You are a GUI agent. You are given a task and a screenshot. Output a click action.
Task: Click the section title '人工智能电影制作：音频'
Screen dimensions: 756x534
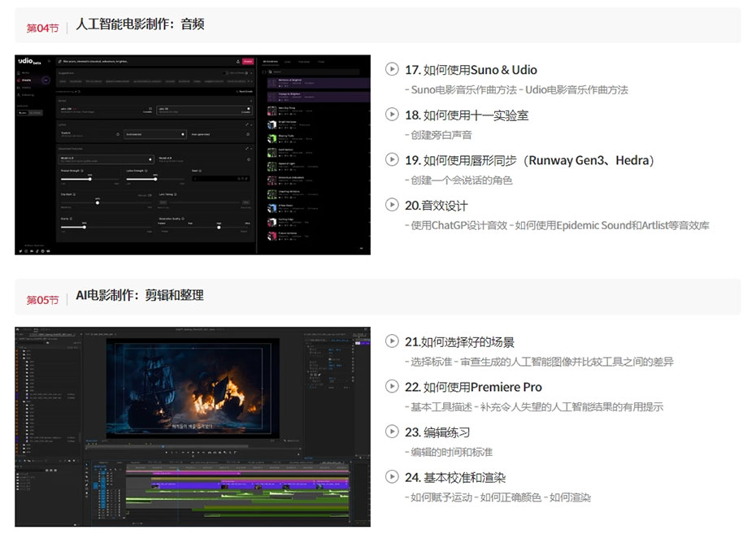(140, 24)
